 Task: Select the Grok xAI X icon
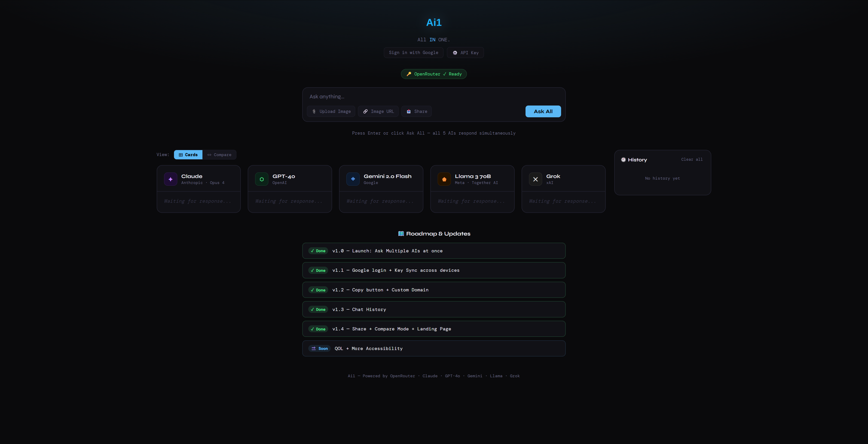(x=535, y=179)
